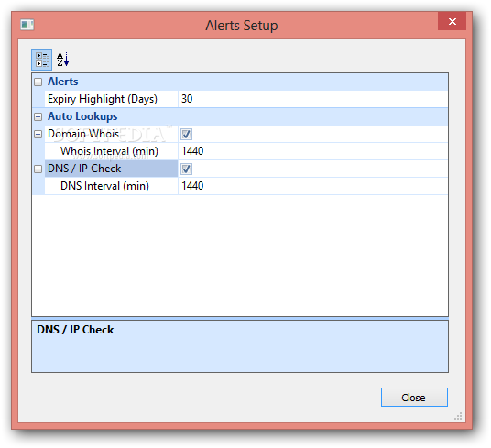The image size is (491, 448).
Task: Collapse the Auto Lookups category
Action: tap(38, 116)
